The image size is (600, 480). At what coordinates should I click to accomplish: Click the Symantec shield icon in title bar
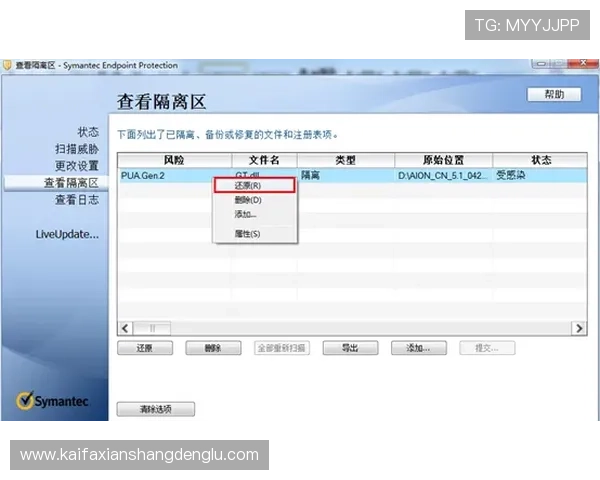[x=7, y=65]
